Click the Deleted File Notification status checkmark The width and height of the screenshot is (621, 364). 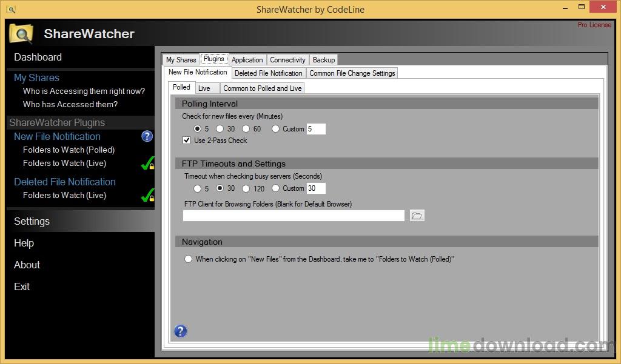click(x=147, y=195)
